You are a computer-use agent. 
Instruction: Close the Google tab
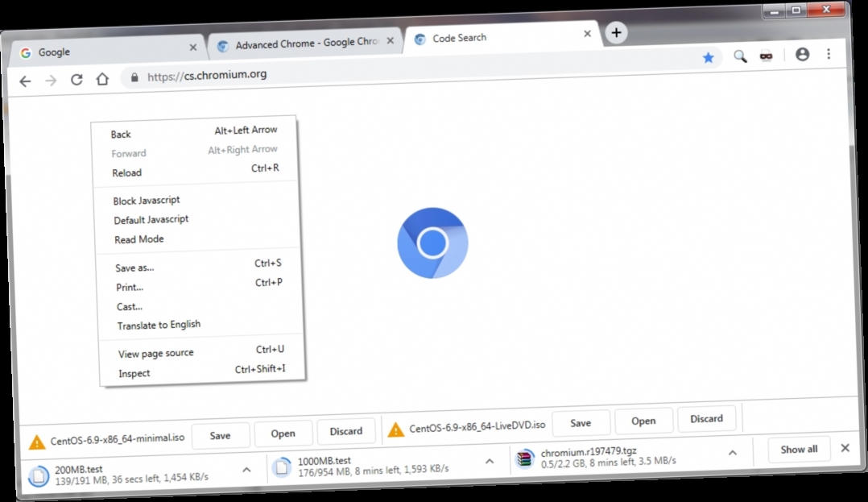(x=193, y=48)
